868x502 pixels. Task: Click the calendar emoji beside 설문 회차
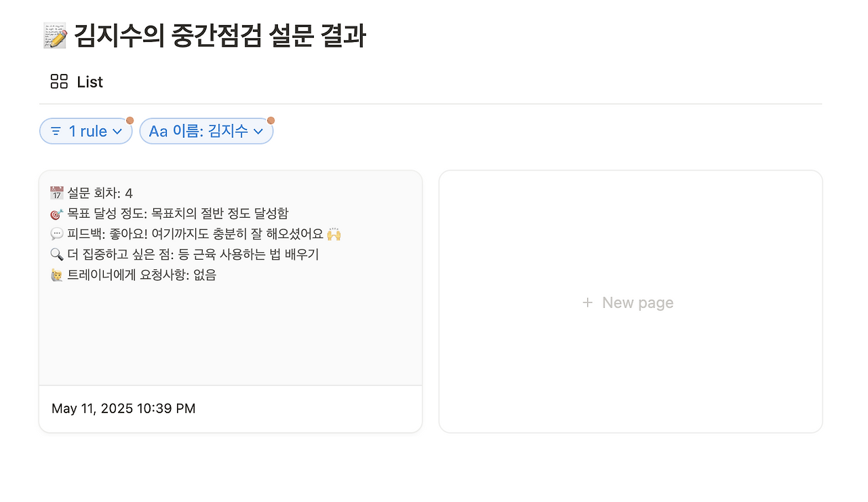[57, 193]
